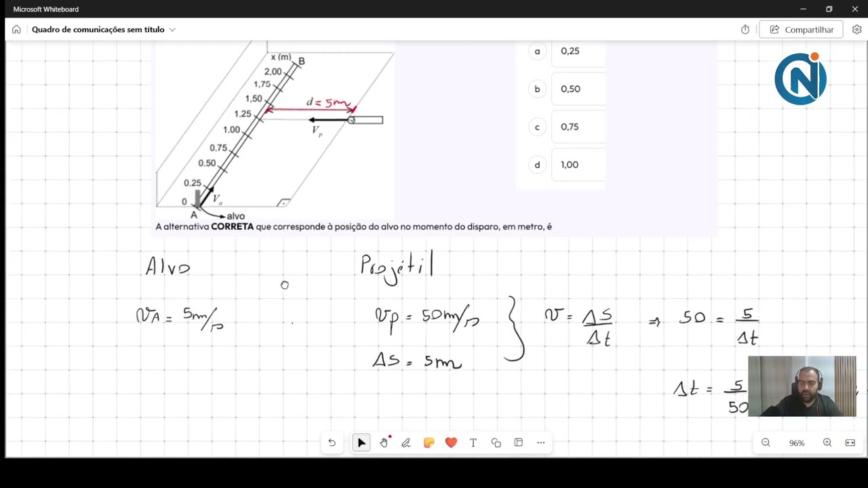
Task: Click the fit to screen icon
Action: click(850, 443)
